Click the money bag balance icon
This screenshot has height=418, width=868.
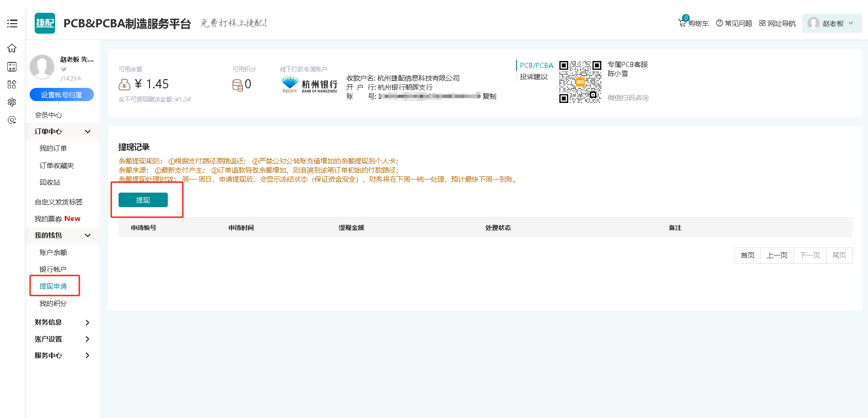124,84
